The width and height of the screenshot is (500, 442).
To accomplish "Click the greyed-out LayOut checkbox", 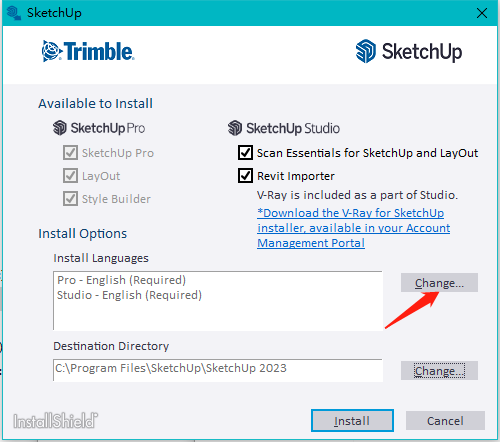I will point(70,176).
